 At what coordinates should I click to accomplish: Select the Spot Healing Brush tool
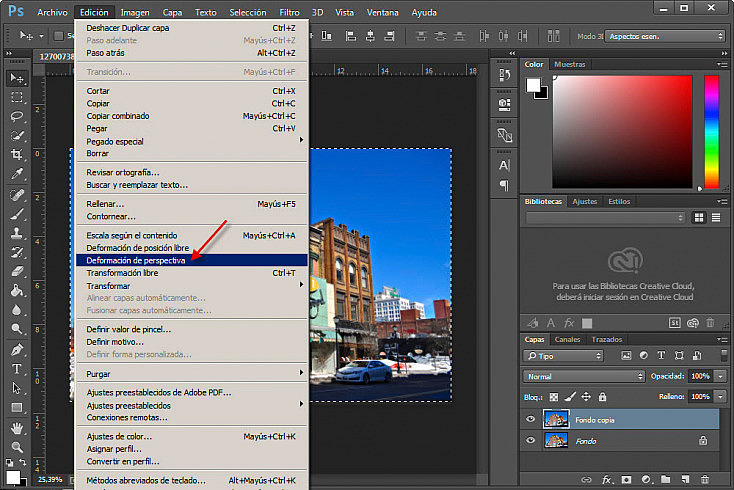(17, 195)
